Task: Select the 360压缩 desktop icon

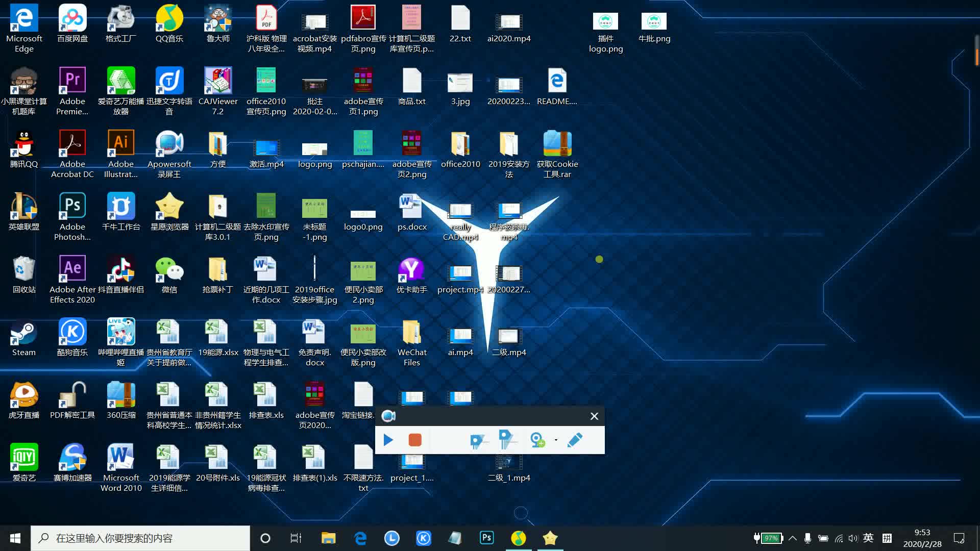Action: [121, 400]
